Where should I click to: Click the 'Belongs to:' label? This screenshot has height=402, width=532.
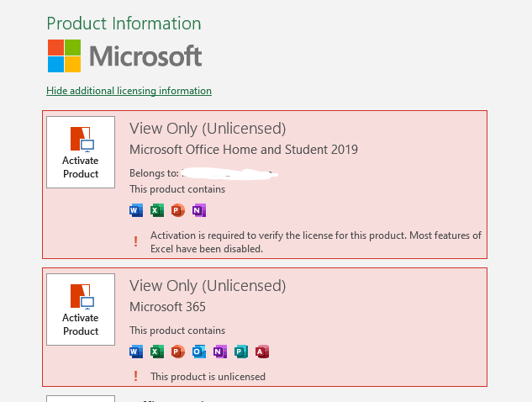coord(154,173)
